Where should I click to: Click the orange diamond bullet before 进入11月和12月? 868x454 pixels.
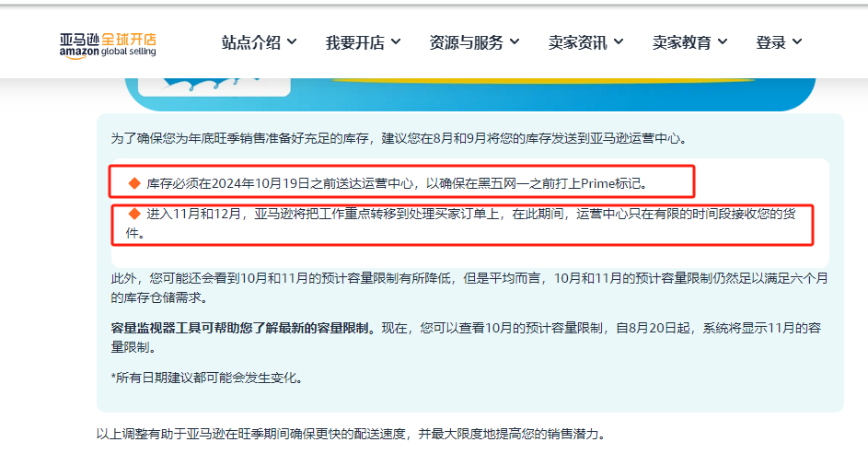[134, 213]
